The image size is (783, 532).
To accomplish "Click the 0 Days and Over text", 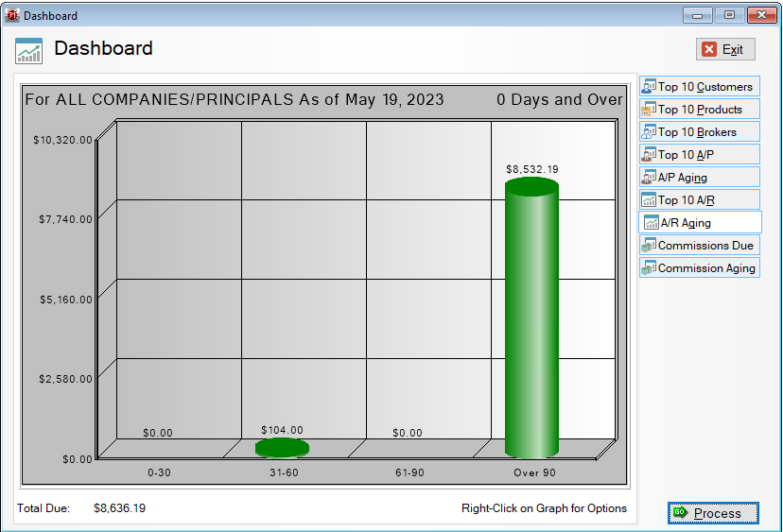I will [x=559, y=99].
